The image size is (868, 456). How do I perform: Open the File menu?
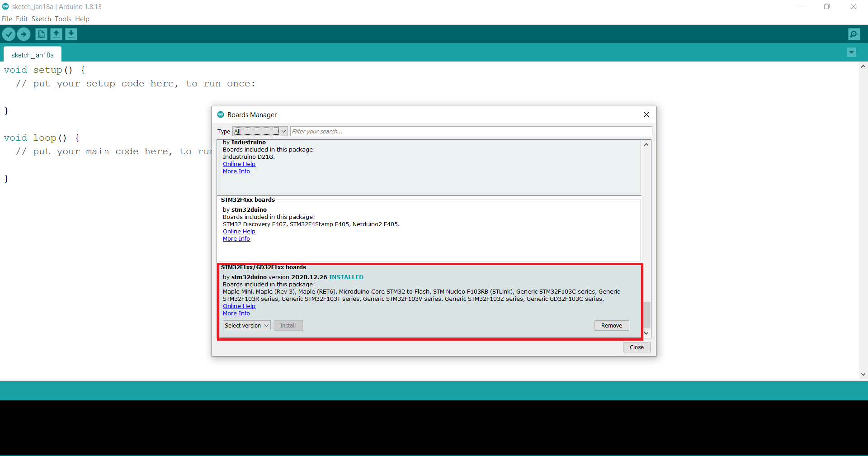pyautogui.click(x=7, y=19)
